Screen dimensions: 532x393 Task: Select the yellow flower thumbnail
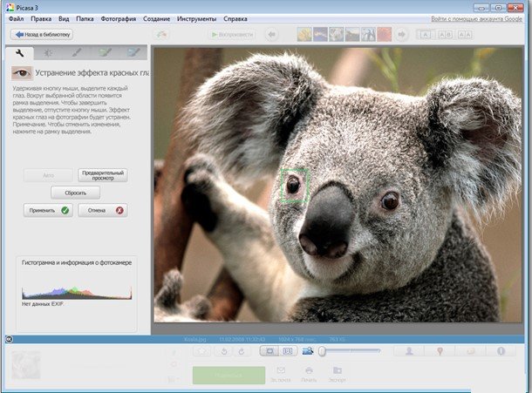point(304,35)
